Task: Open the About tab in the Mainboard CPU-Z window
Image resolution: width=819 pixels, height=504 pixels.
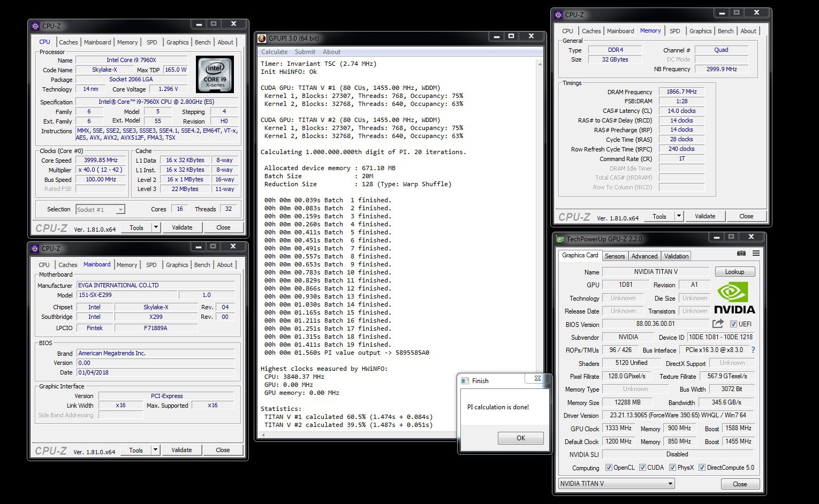Action: click(225, 265)
